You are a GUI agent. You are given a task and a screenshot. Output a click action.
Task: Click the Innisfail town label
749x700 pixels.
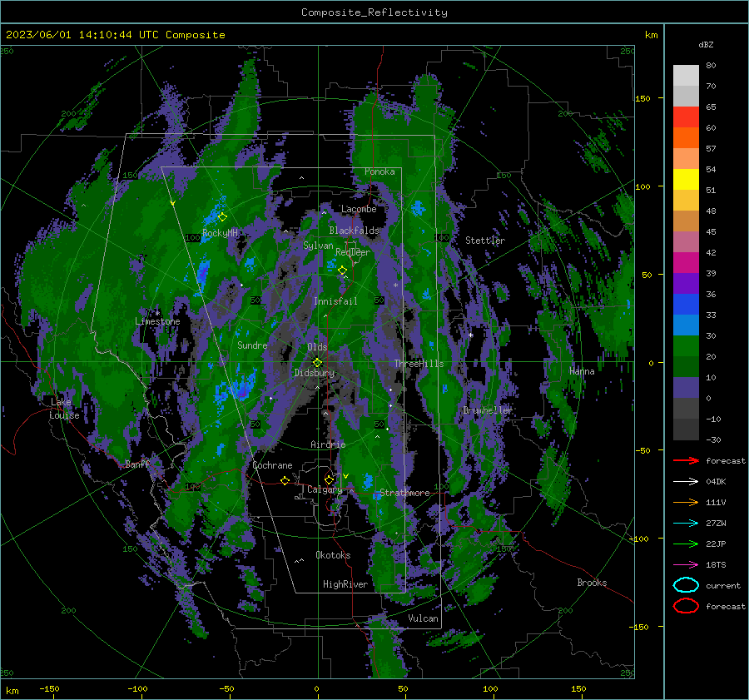335,301
